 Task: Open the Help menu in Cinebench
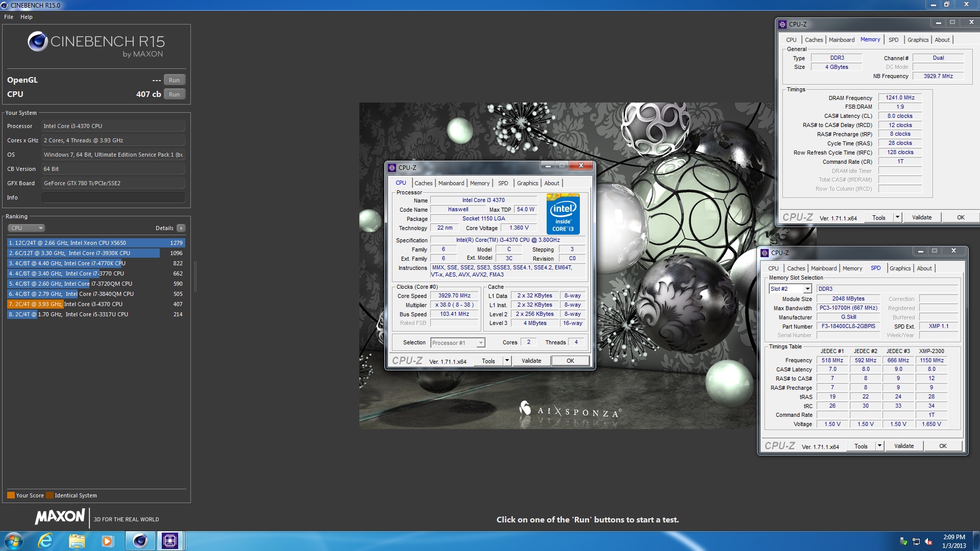click(x=27, y=17)
